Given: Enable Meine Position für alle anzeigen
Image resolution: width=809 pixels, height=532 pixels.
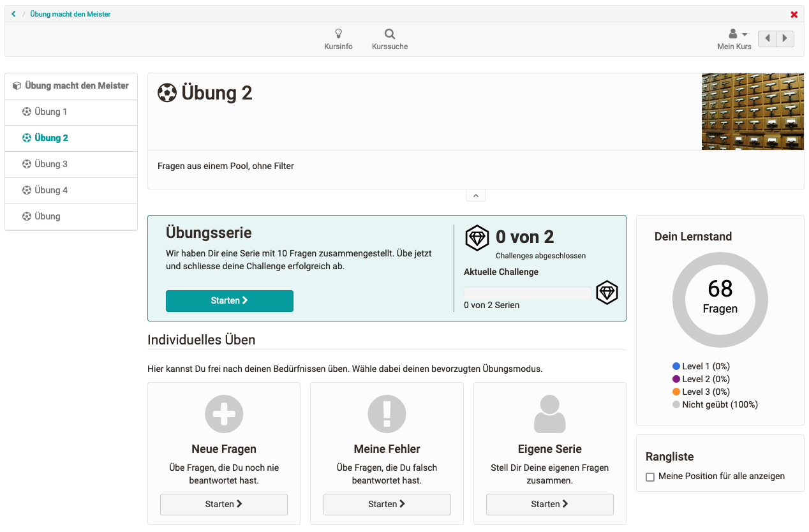Looking at the screenshot, I should pyautogui.click(x=650, y=477).
